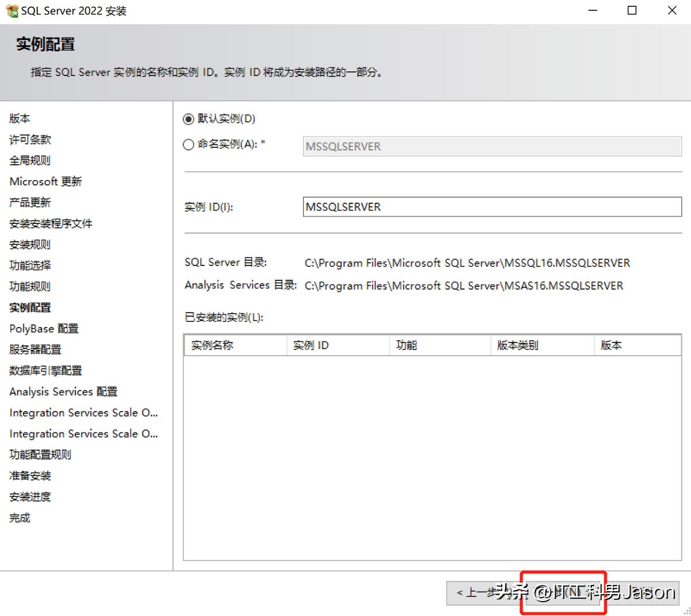Viewport: 691px width, 616px height.
Task: Go to 功能选择 step
Action: coord(29,265)
